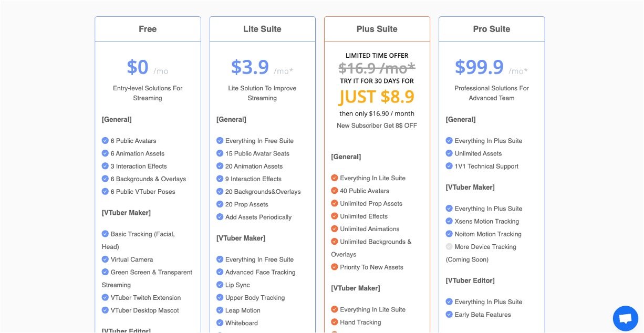Screen dimensions: 644x333
Task: Click check icon beside Whiteboard
Action: pyautogui.click(x=220, y=323)
